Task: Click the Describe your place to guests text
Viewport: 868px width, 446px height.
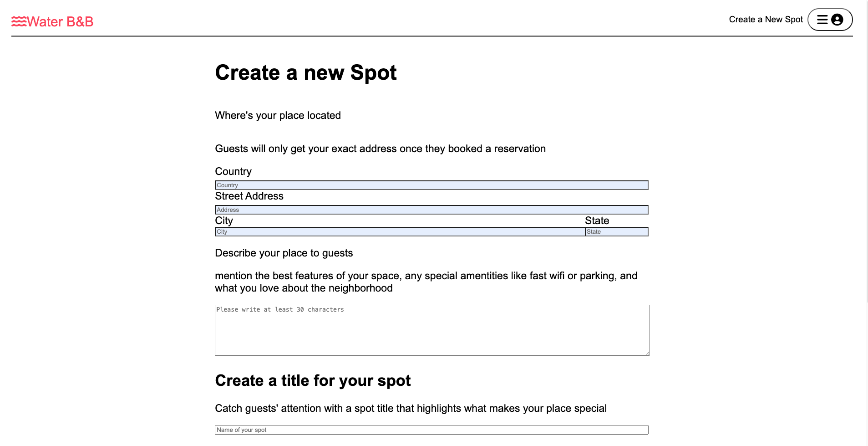Action: coord(284,253)
